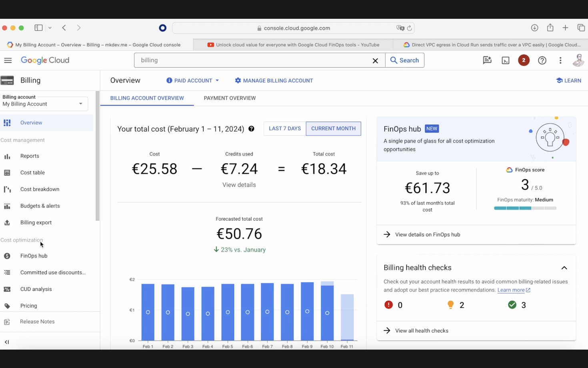The image size is (588, 368).
Task: Switch to the YouTube FinOps tab
Action: 293,45
